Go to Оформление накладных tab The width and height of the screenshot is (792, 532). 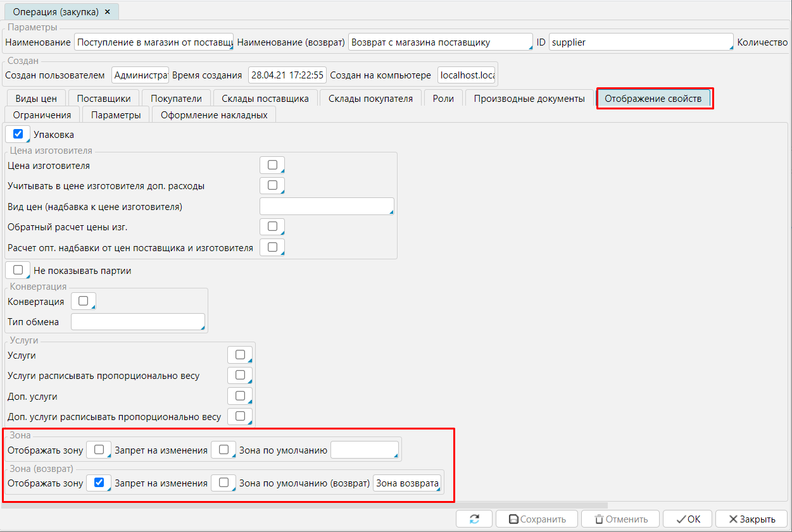tap(214, 114)
